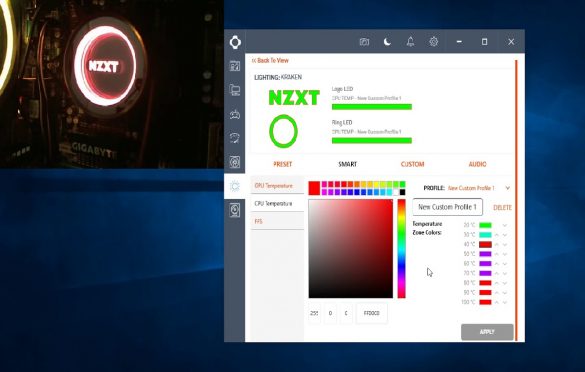Open the screenshot camera icon in title bar
This screenshot has height=372, width=585.
tap(364, 42)
